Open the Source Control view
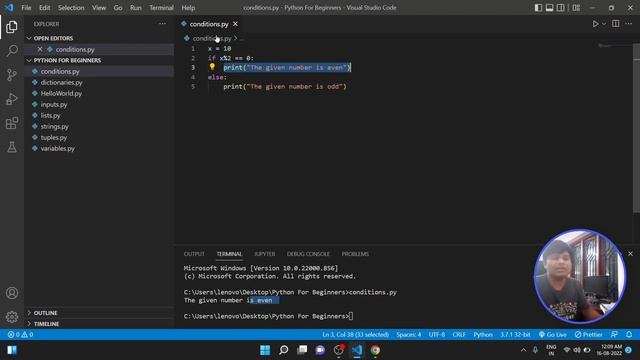This screenshot has width=640, height=360. pos(12,75)
